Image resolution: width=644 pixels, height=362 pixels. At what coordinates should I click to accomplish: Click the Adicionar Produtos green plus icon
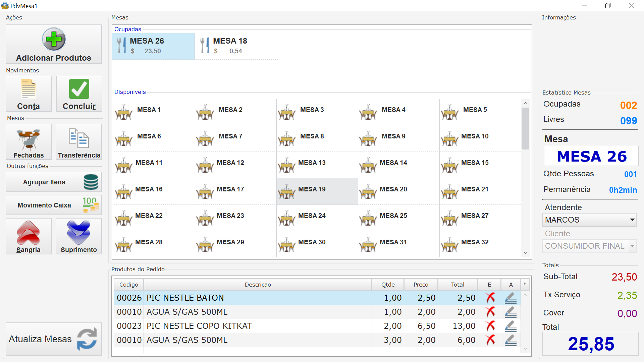tap(54, 39)
